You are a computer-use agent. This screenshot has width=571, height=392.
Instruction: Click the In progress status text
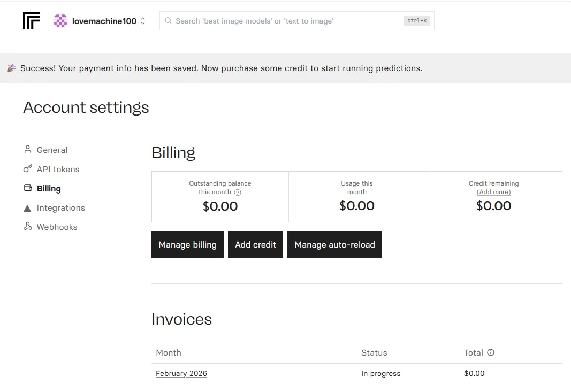(381, 373)
